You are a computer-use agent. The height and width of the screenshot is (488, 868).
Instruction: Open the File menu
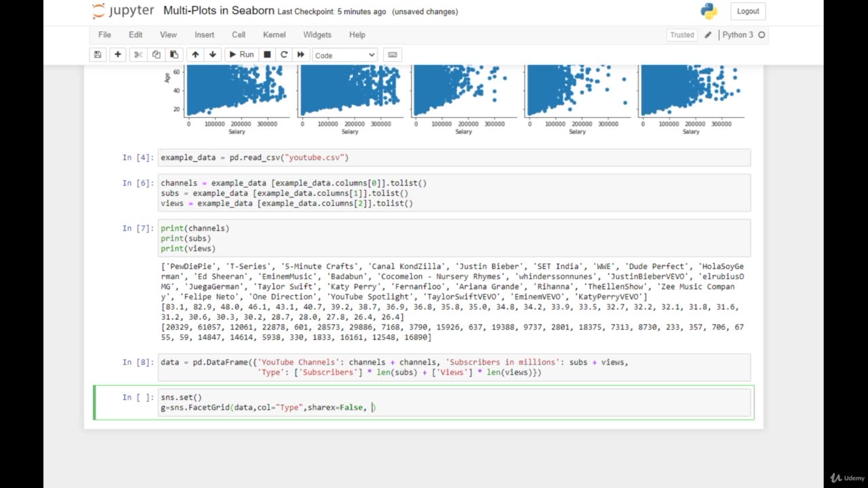104,35
